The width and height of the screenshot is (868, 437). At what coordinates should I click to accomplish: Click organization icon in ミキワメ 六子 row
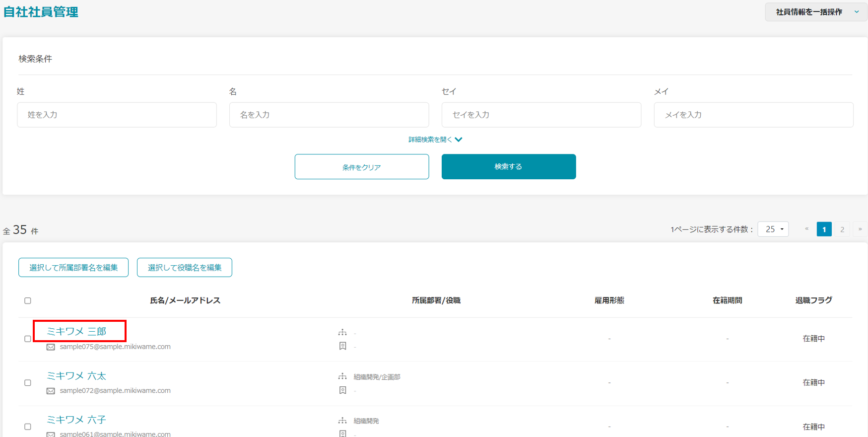(x=342, y=421)
